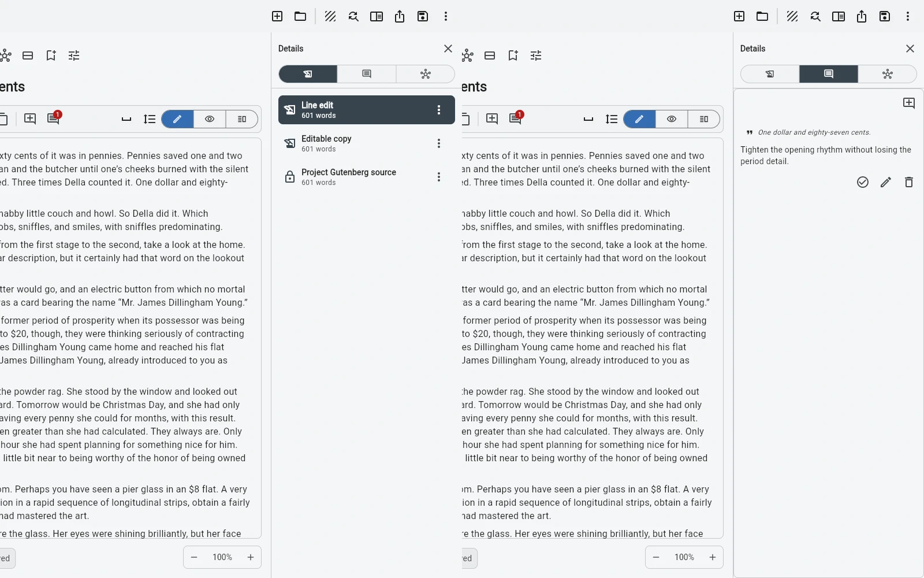Resolve comment with checkmark icon
Screen dimensions: 924x578
(x=863, y=182)
